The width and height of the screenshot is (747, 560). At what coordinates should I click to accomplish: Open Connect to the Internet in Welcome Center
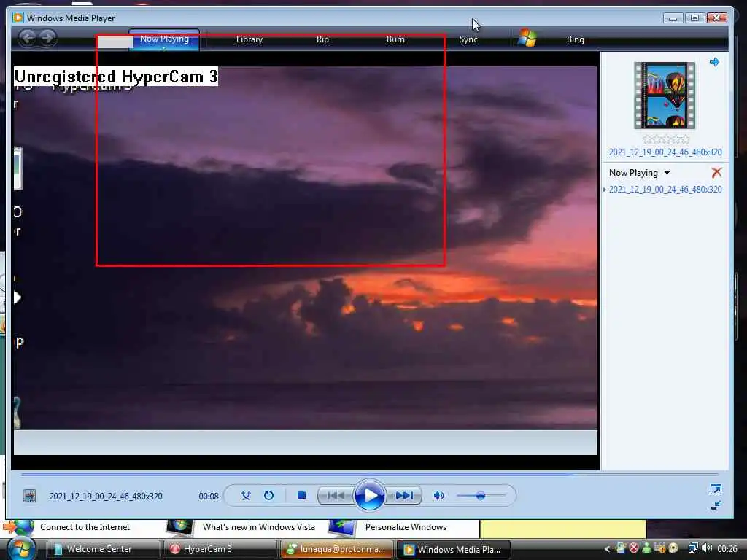tap(85, 527)
